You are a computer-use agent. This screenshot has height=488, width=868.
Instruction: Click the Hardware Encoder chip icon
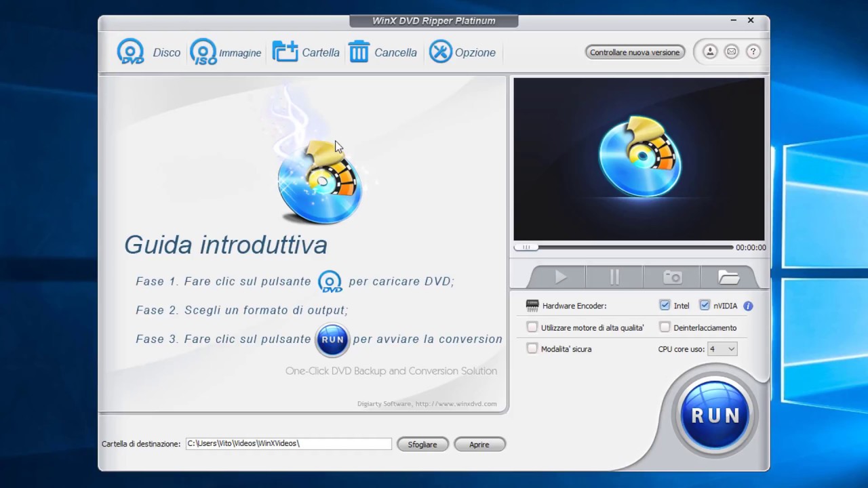pos(532,306)
